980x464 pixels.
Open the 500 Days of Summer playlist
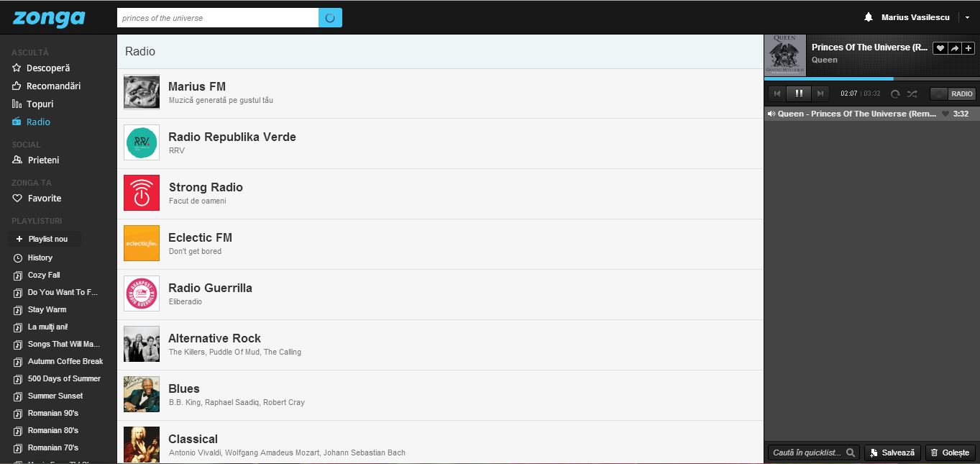pyautogui.click(x=57, y=378)
